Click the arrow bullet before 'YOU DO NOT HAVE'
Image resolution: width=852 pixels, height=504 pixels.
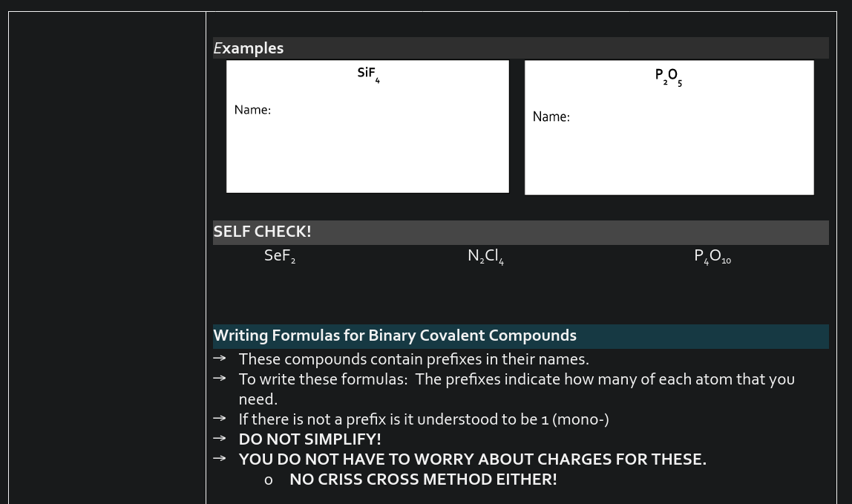[x=219, y=459]
